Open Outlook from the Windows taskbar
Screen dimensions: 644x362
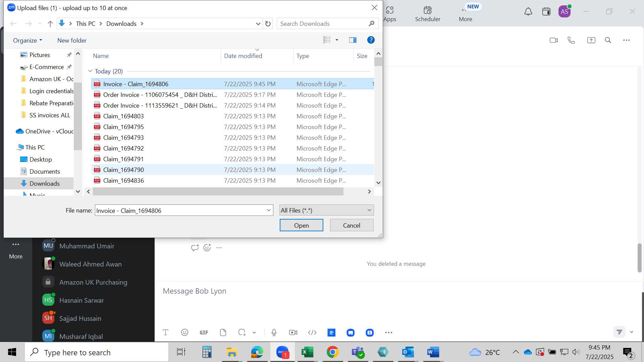(408, 352)
